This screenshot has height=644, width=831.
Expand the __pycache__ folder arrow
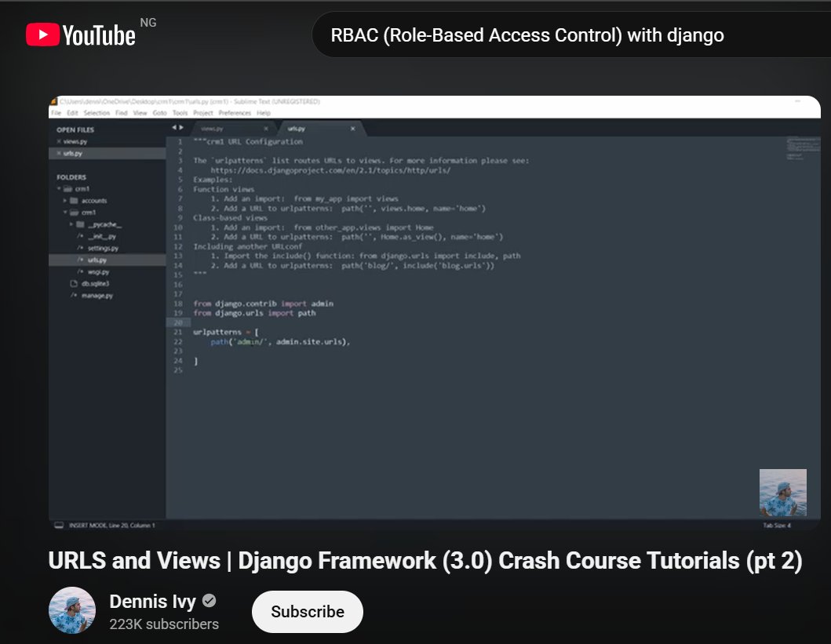pyautogui.click(x=71, y=224)
